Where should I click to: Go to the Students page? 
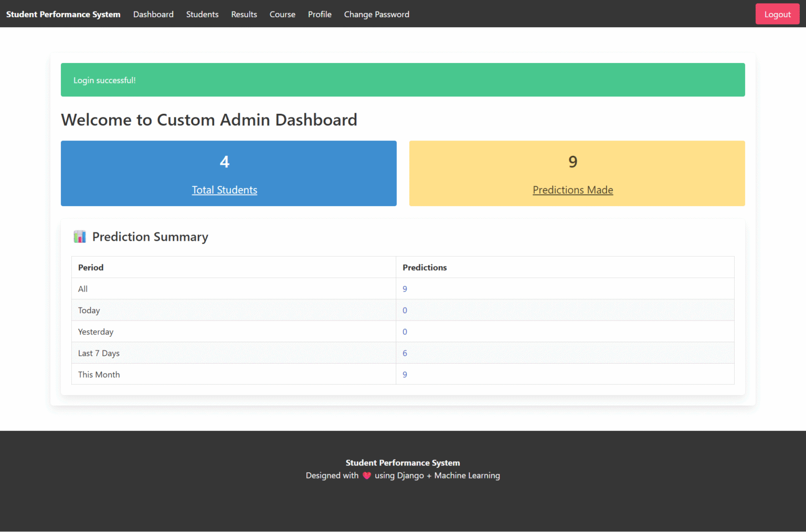[x=202, y=14]
